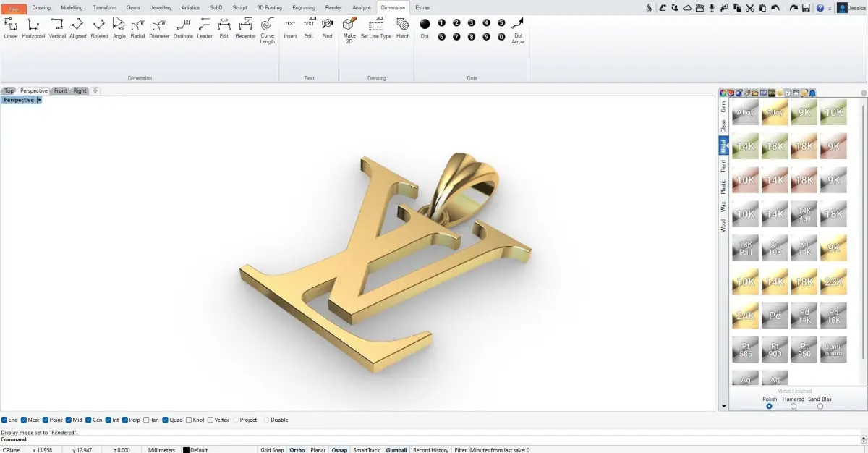Image resolution: width=868 pixels, height=453 pixels.
Task: Click the cloud icon in top toolbar
Action: [688, 7]
